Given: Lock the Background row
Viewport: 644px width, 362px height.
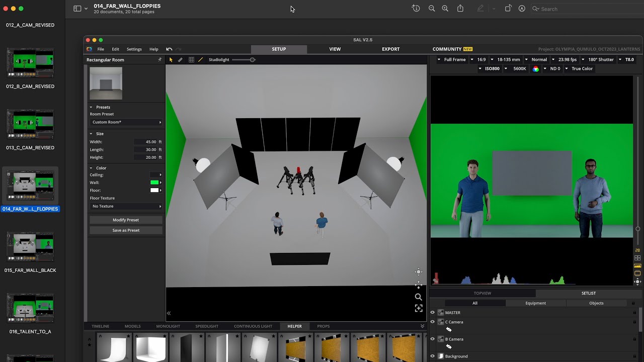Looking at the screenshot, I should point(634,356).
